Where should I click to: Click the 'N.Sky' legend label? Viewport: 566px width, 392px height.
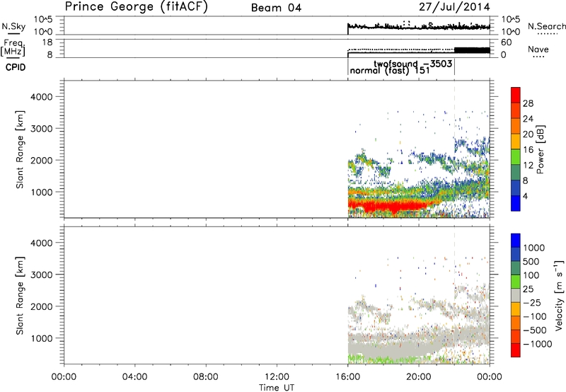pyautogui.click(x=13, y=26)
